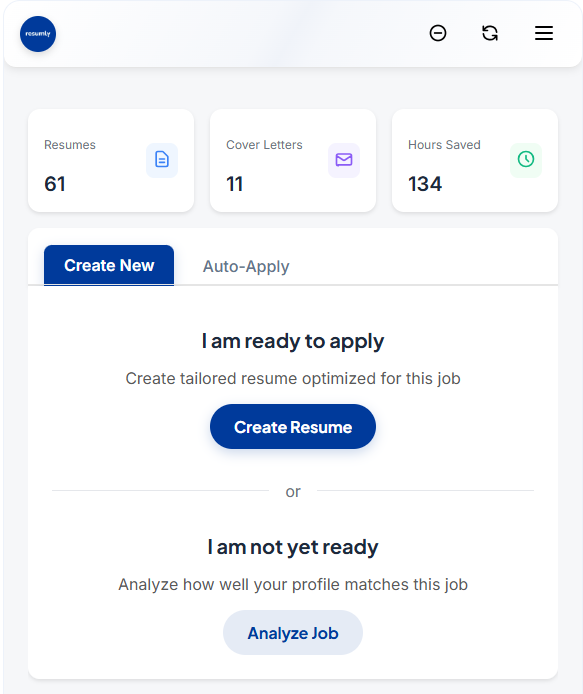
Task: Refresh using the circular arrows icon
Action: (x=490, y=33)
